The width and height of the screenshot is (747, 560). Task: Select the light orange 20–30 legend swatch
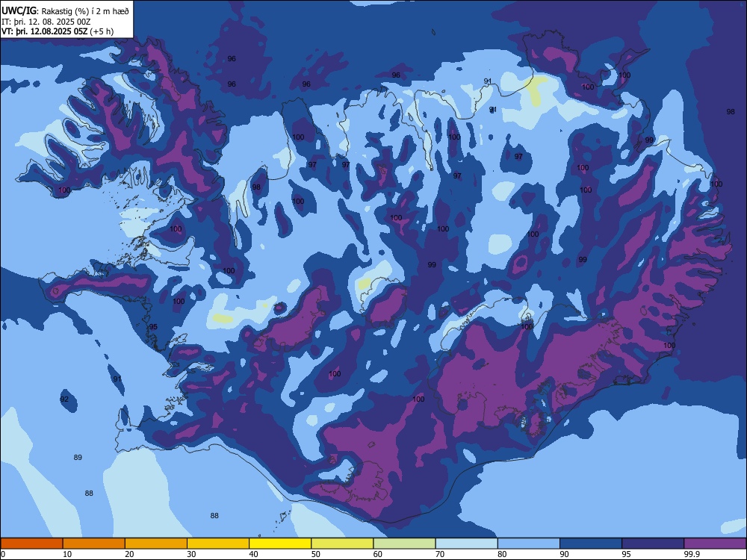coord(156,544)
